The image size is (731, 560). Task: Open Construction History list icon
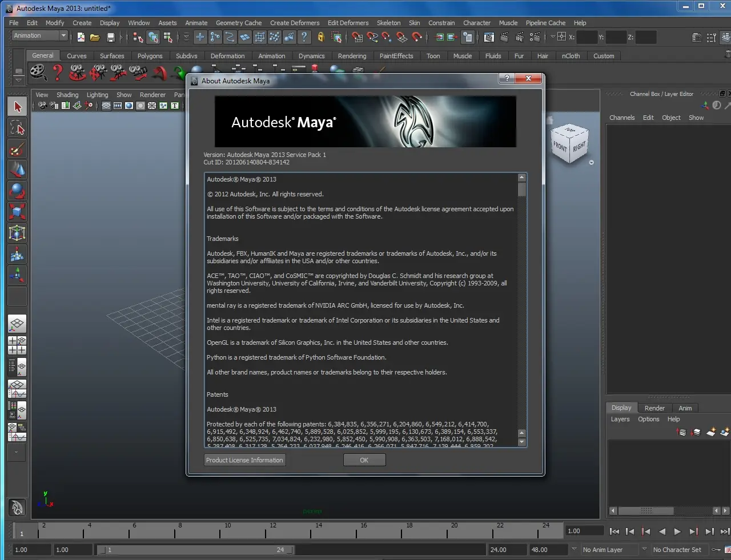[468, 37]
